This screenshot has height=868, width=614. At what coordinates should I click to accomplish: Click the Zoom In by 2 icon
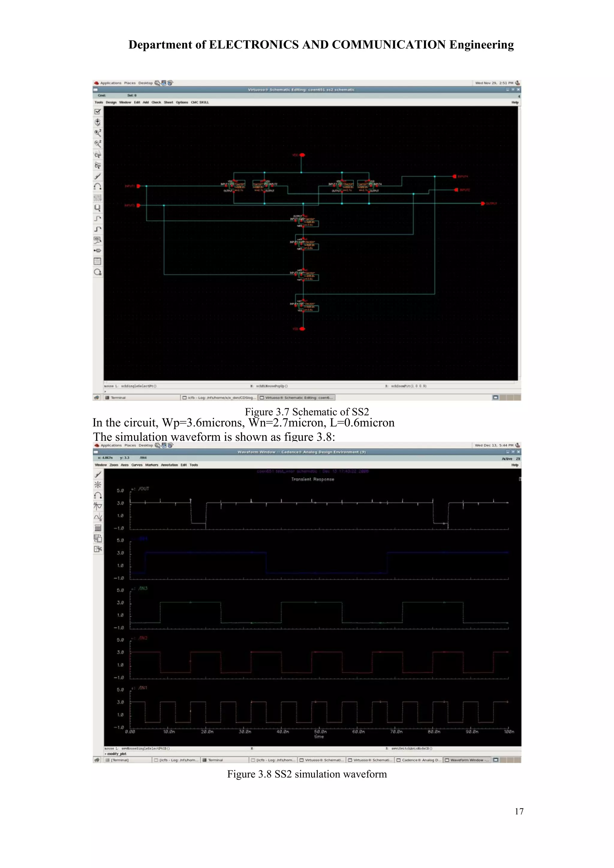(x=98, y=133)
